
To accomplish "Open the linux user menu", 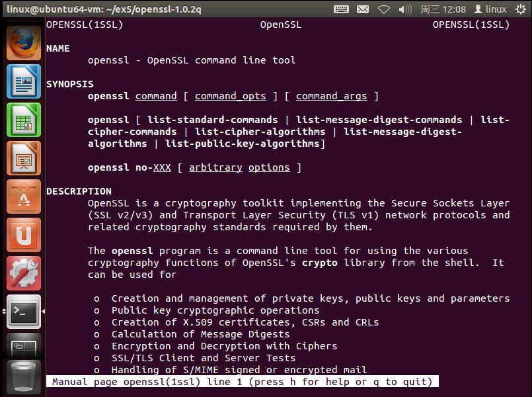I will (x=490, y=9).
